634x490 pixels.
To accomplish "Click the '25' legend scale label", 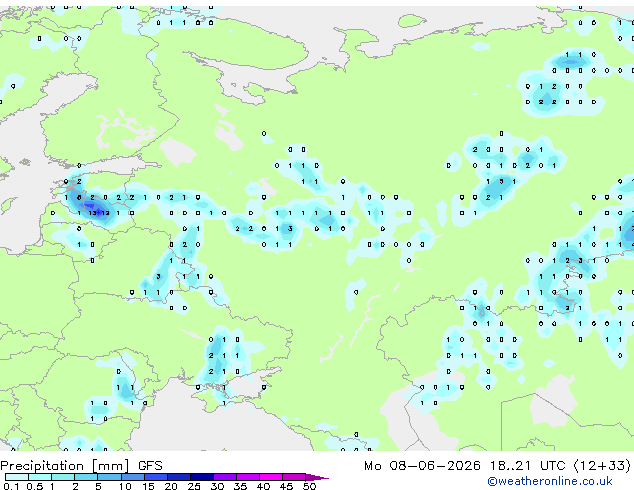I will tap(194, 486).
